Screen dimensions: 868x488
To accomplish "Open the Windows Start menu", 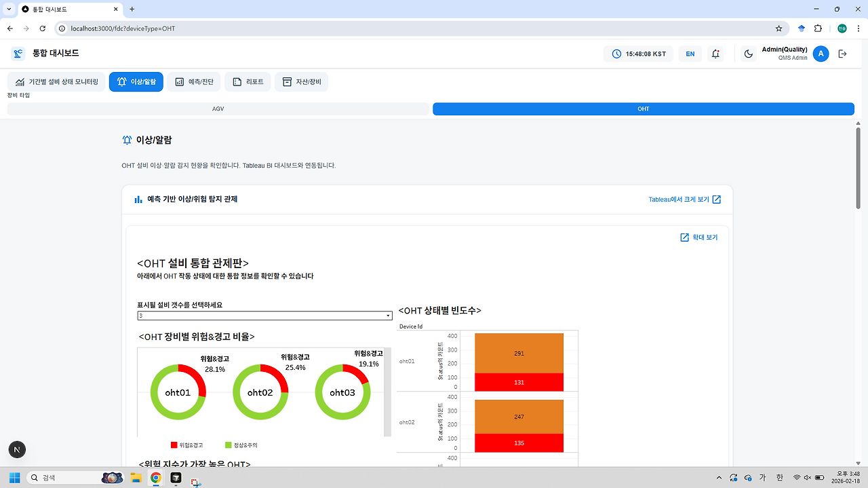I will click(x=14, y=478).
